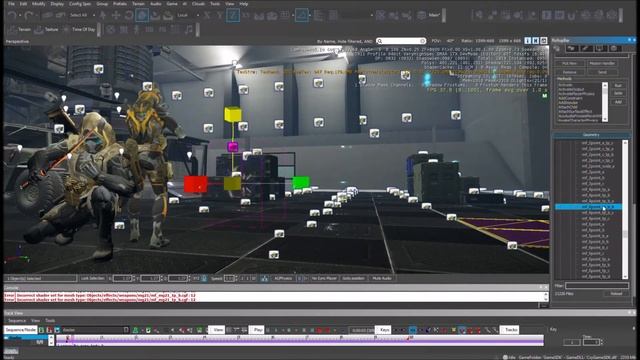Select the Unlink Object tool icon
Viewport: 640px width, 360px height.
click(x=60, y=16)
